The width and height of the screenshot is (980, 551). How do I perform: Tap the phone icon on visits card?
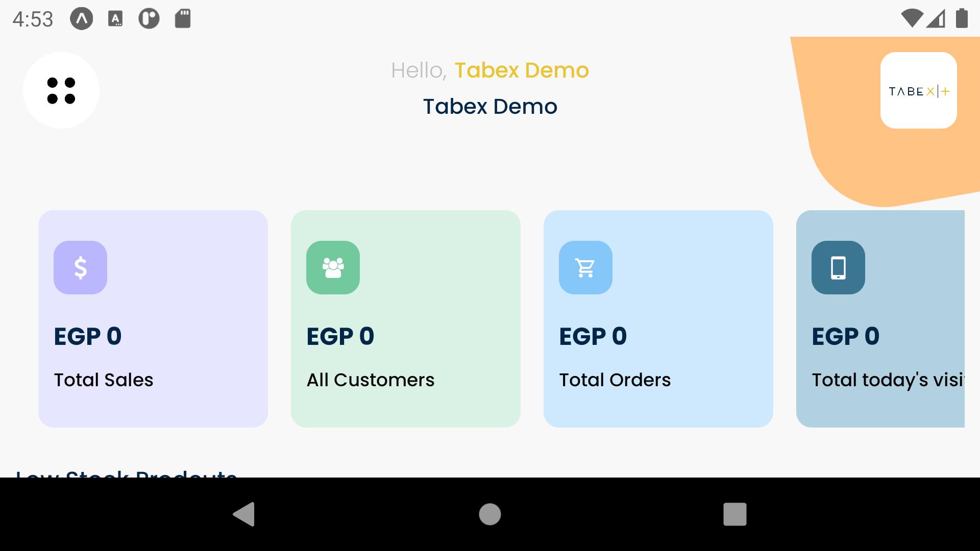coord(838,267)
